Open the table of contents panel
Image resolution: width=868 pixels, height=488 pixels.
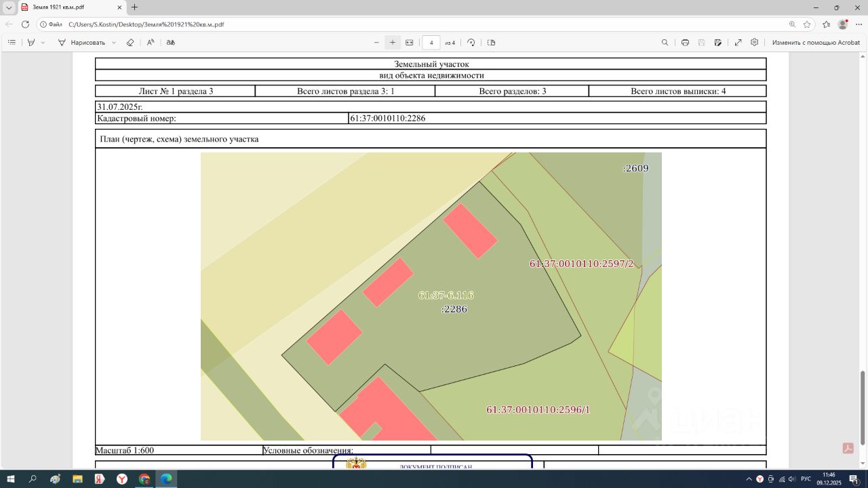click(12, 42)
